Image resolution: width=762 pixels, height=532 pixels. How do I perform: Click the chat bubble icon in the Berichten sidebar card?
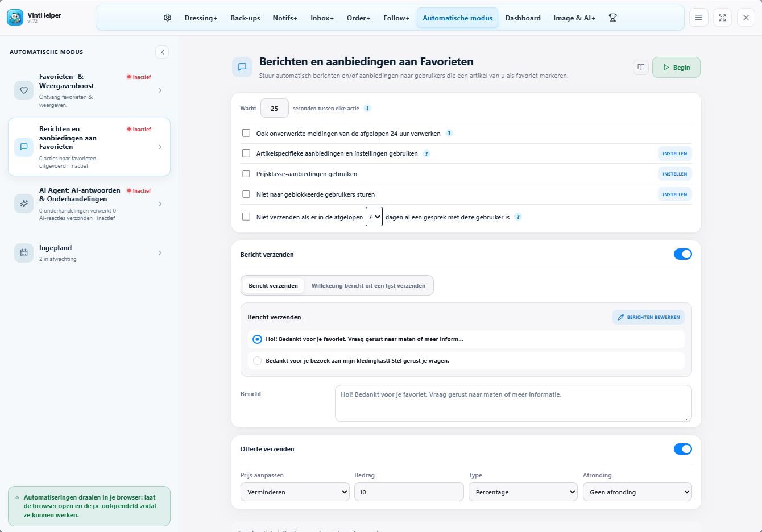(x=24, y=147)
